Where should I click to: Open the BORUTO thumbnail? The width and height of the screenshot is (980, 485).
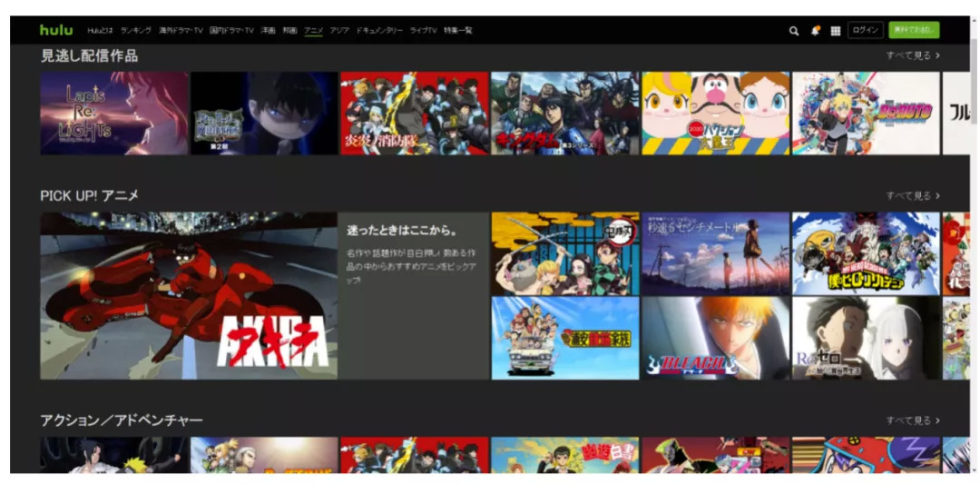(x=866, y=114)
